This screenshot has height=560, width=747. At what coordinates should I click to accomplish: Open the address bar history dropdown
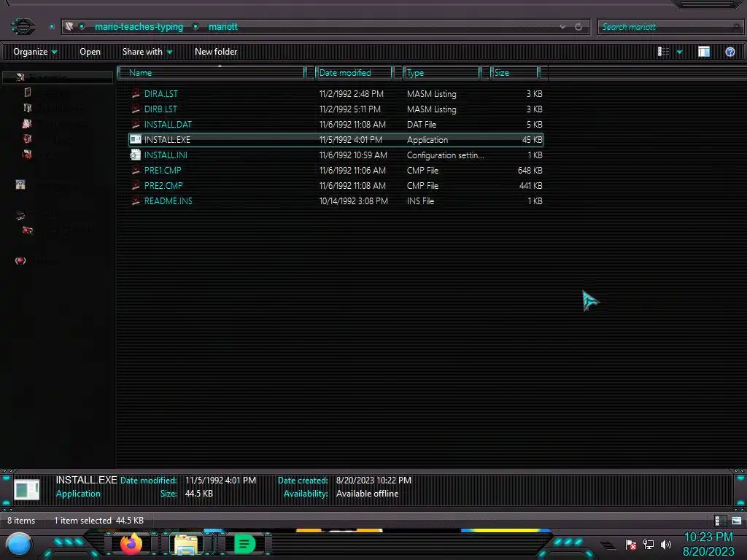(x=562, y=27)
